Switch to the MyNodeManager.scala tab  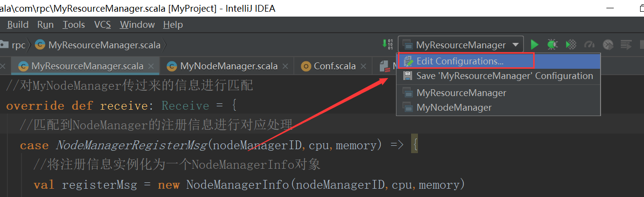coord(229,66)
